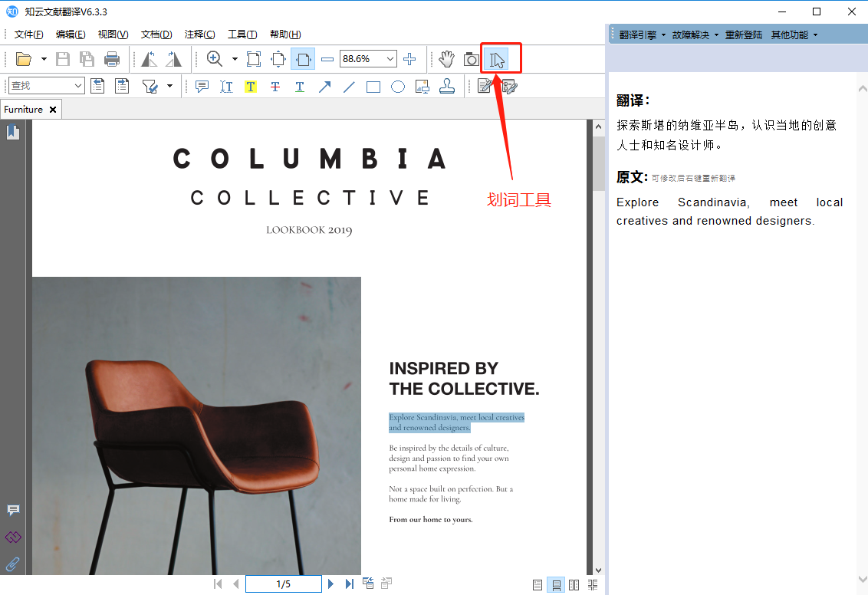
Task: Click the Snapshot camera tool
Action: point(471,59)
